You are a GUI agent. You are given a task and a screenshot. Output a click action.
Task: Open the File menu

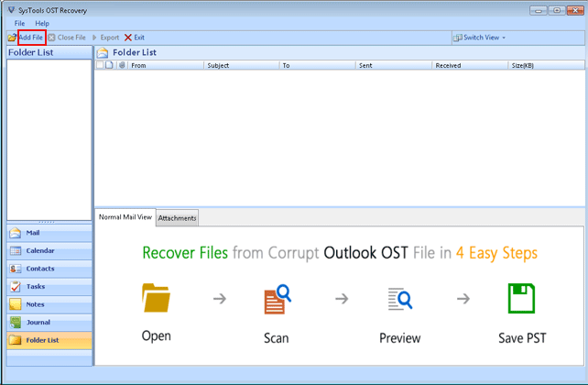pos(19,23)
